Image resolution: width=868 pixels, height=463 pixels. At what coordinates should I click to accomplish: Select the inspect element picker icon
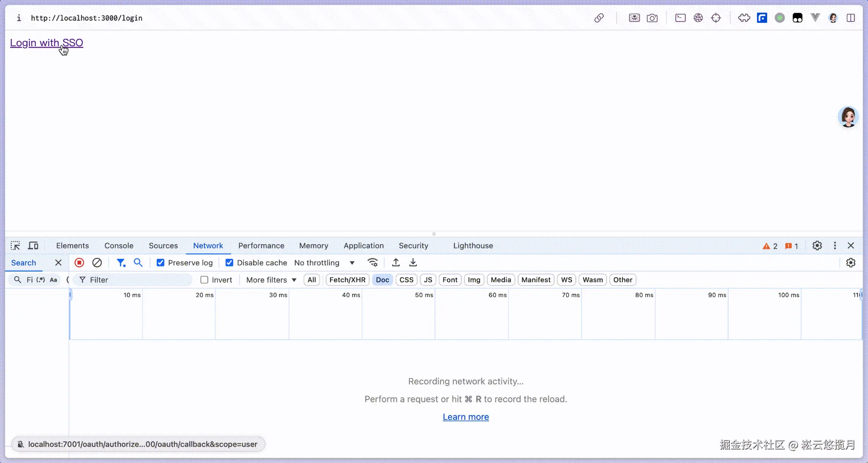[x=15, y=246]
